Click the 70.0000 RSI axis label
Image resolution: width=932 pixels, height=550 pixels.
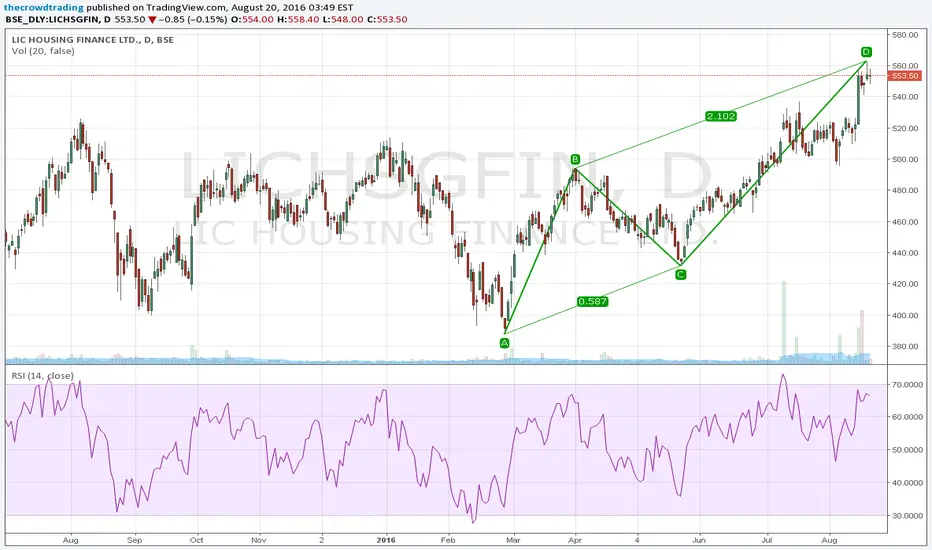907,385
